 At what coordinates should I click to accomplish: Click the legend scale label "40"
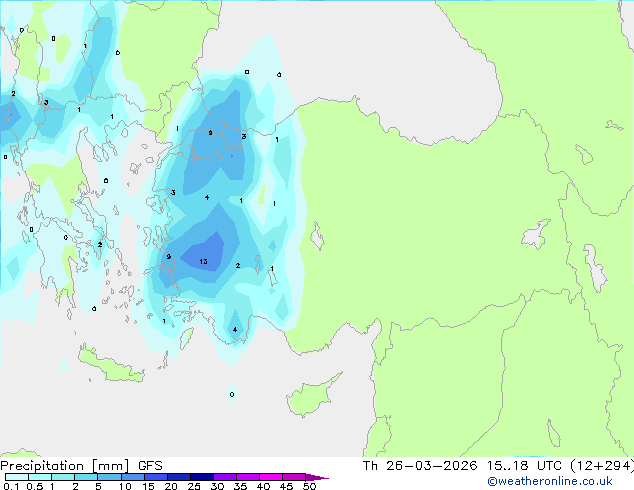pos(263,486)
